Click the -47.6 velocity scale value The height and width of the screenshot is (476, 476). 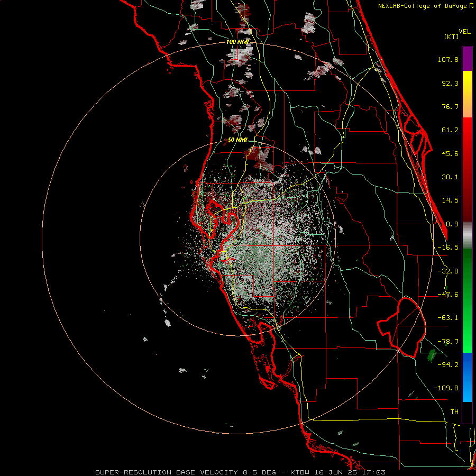[448, 295]
